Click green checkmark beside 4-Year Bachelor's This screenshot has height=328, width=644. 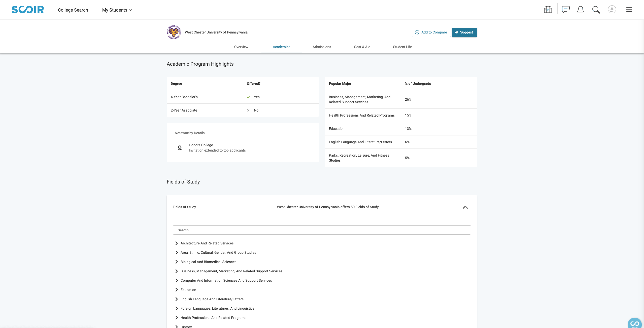coord(248,97)
